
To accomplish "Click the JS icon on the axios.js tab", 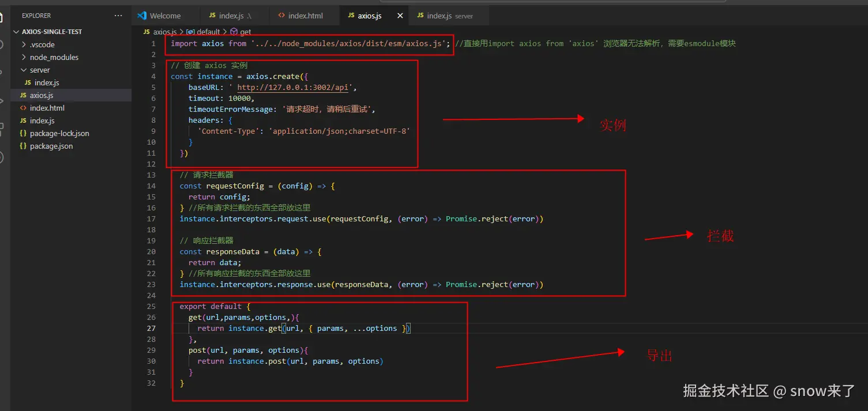I will click(351, 16).
